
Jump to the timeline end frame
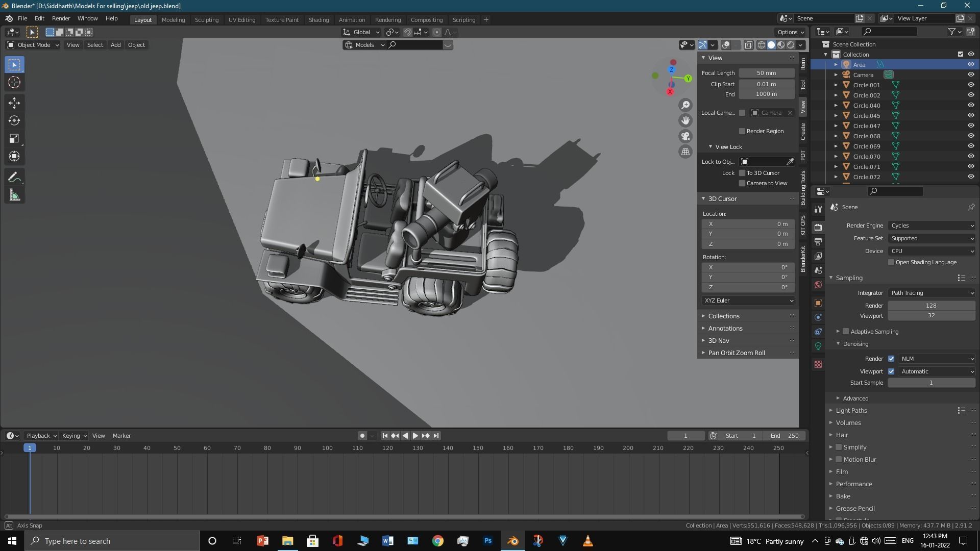[x=436, y=436]
